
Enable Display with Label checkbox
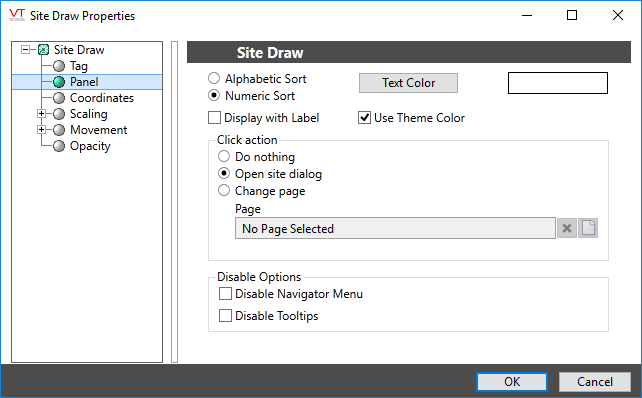click(x=214, y=118)
